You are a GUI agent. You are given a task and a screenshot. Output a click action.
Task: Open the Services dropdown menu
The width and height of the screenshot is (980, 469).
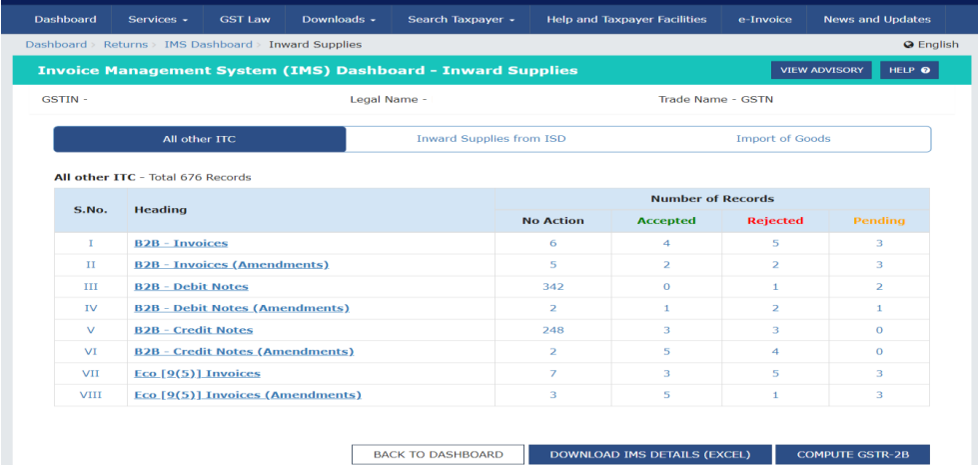point(158,19)
